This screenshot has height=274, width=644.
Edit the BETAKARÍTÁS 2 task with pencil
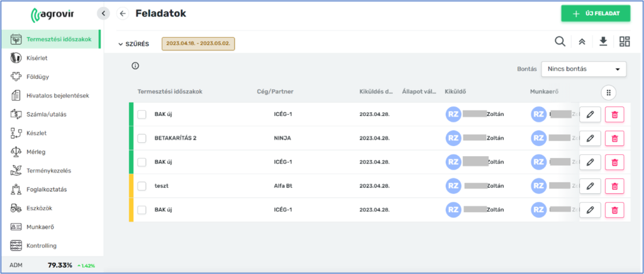589,139
